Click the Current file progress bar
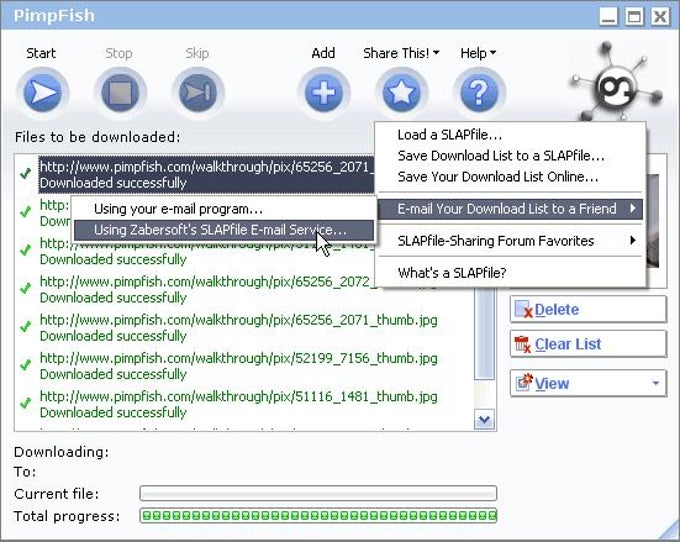This screenshot has width=680, height=542. click(318, 493)
